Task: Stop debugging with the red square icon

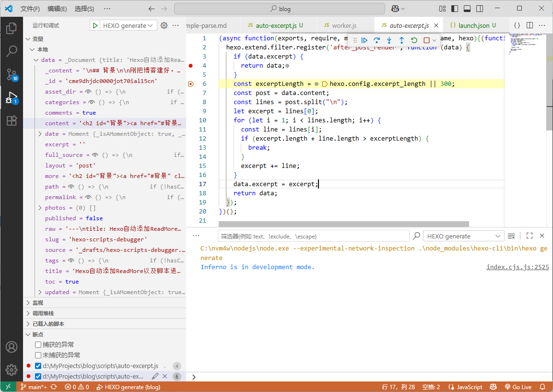Action: 426,41
